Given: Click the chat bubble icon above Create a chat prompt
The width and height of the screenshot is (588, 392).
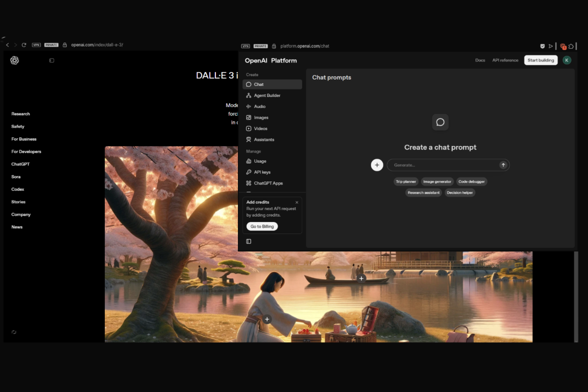Looking at the screenshot, I should pos(440,122).
